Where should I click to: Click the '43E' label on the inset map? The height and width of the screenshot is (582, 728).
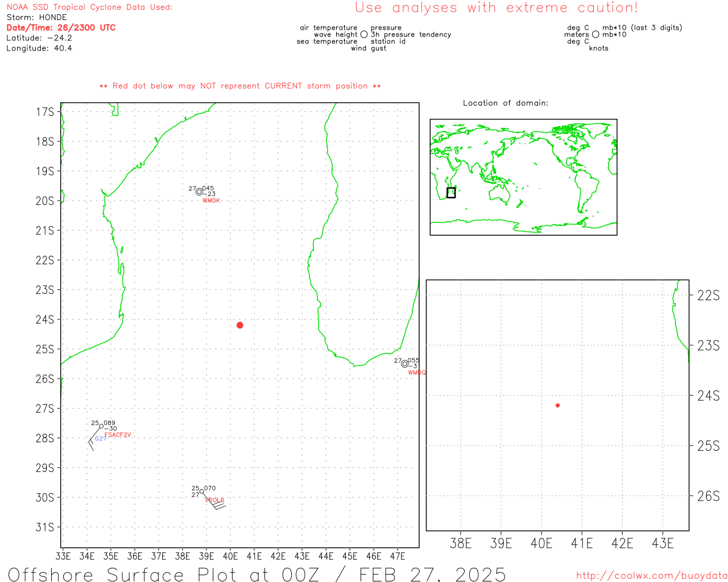pyautogui.click(x=663, y=544)
